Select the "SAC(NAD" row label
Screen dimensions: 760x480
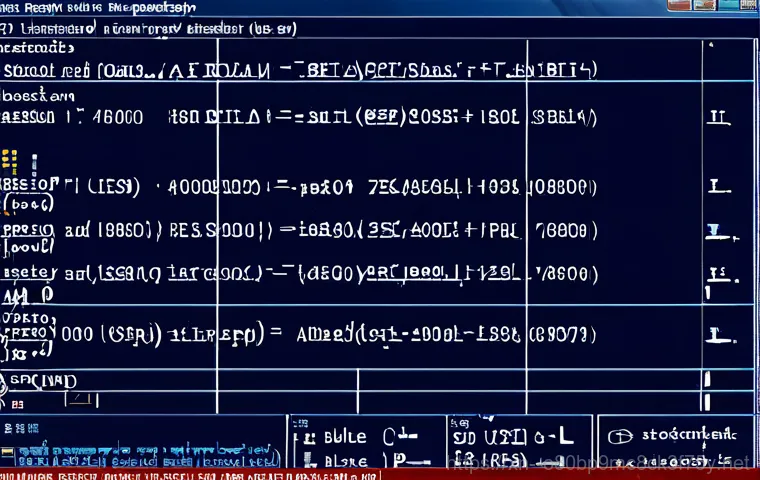[43, 381]
